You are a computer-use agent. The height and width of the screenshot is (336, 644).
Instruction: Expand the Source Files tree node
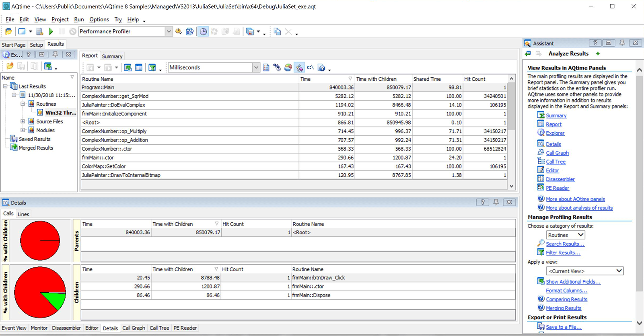coord(23,121)
